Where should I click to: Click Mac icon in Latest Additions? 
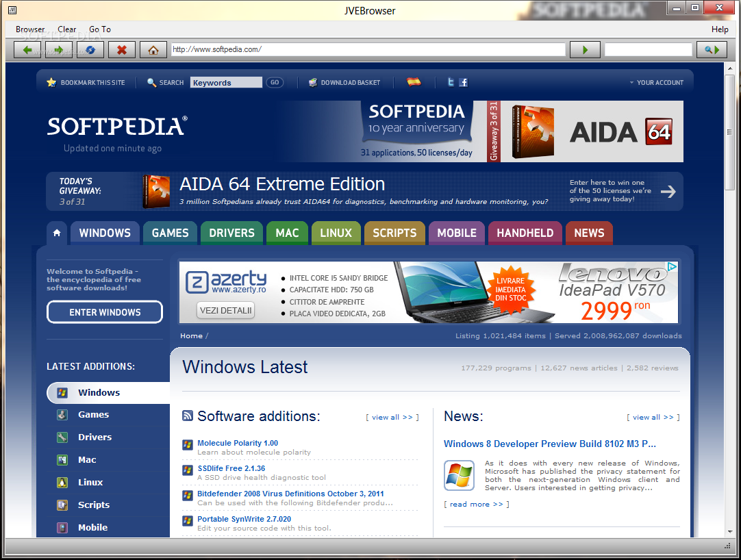(62, 460)
